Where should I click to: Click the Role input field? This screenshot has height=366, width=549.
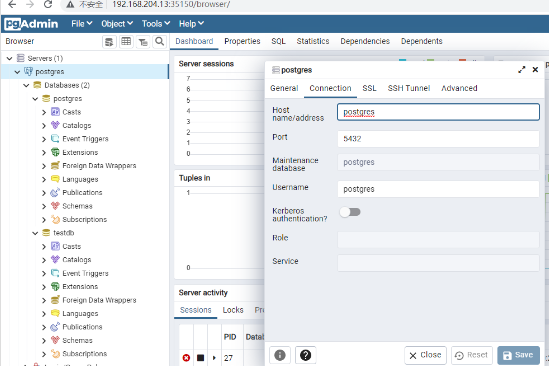[x=438, y=240]
